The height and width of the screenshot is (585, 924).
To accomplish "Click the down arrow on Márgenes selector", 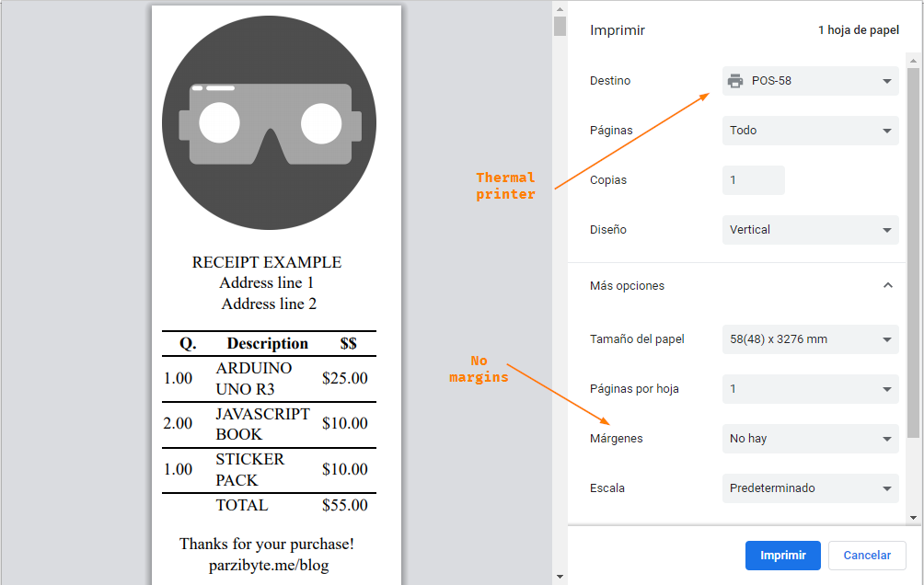I will pos(886,439).
